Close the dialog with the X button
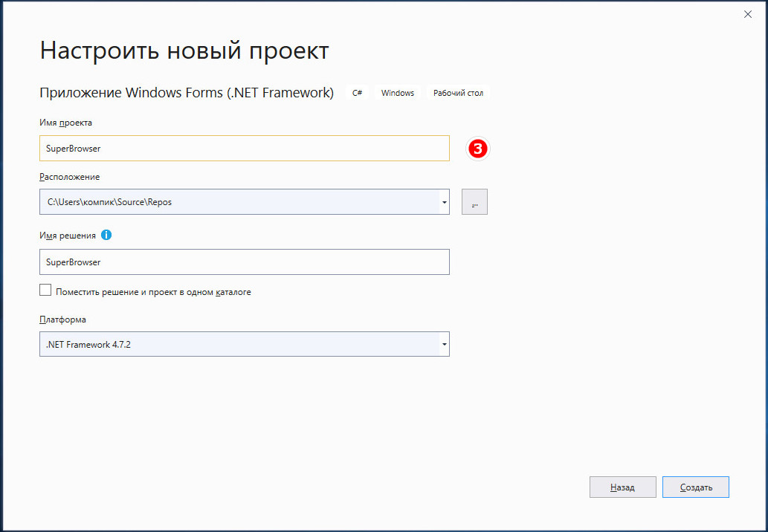This screenshot has height=532, width=768. (x=747, y=15)
